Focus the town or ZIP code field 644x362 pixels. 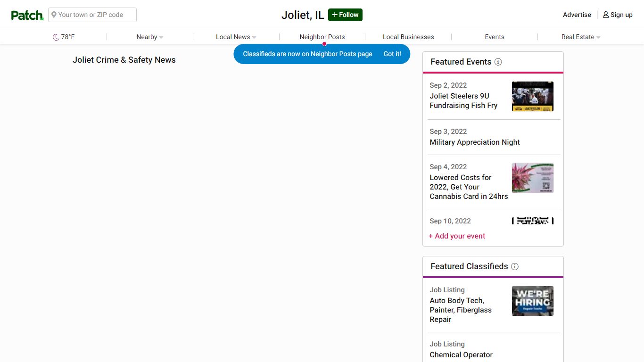(92, 15)
